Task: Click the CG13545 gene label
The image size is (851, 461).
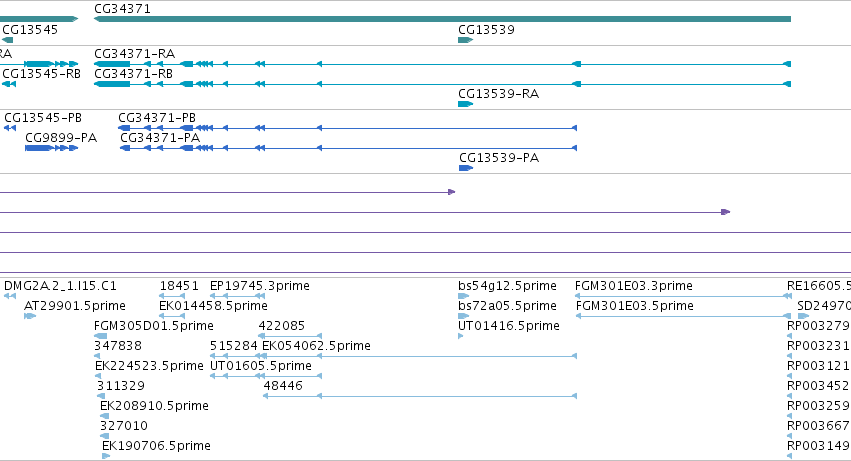Action: pyautogui.click(x=30, y=29)
